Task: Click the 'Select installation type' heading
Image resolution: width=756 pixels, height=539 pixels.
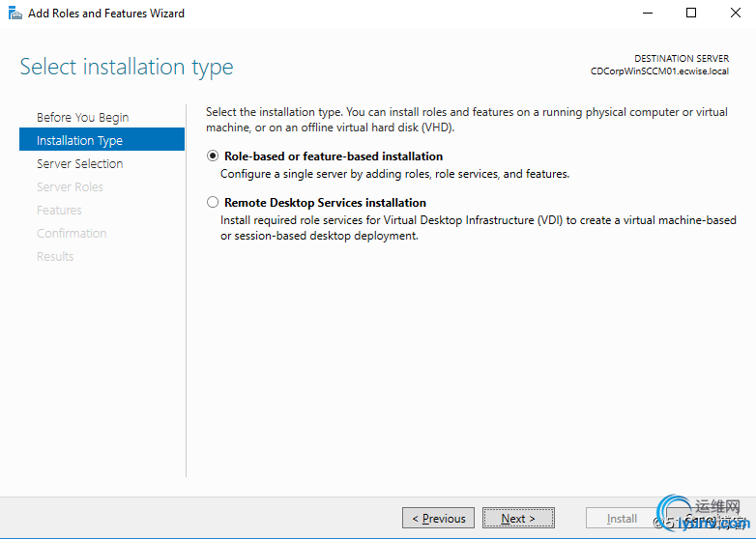Action: coord(127,67)
